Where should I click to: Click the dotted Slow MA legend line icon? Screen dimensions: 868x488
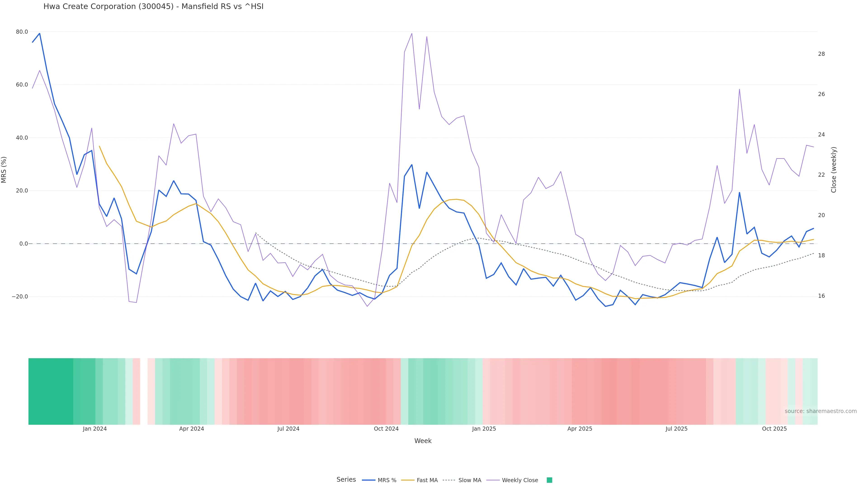(x=449, y=480)
